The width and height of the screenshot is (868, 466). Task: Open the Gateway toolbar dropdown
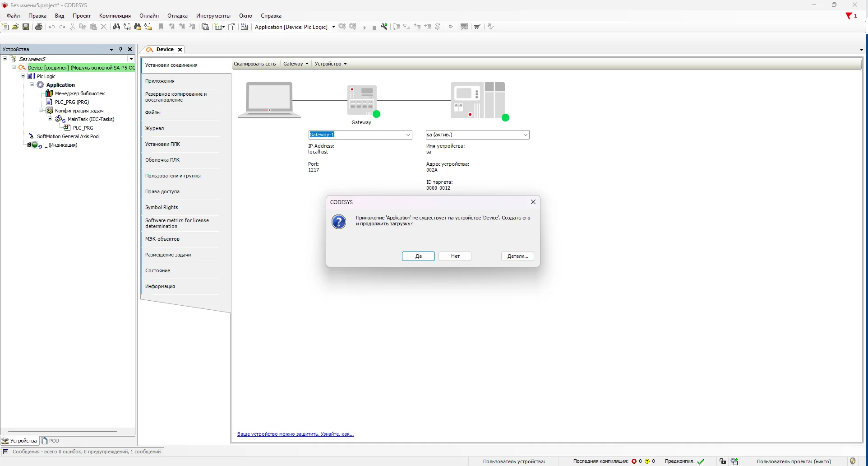(295, 64)
